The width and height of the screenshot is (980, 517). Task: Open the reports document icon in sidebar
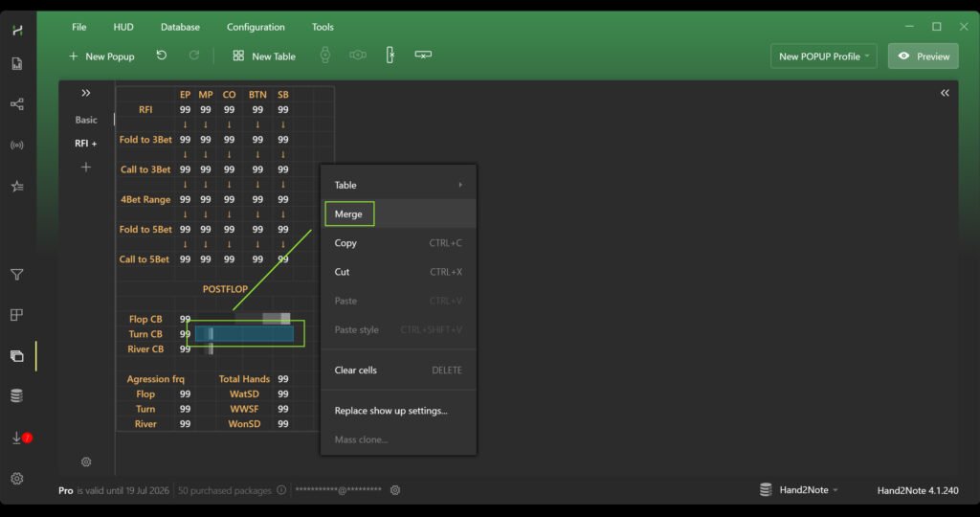[16, 64]
